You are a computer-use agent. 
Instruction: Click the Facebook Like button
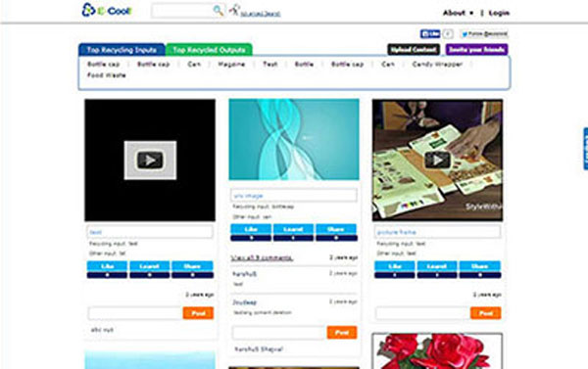coord(430,34)
